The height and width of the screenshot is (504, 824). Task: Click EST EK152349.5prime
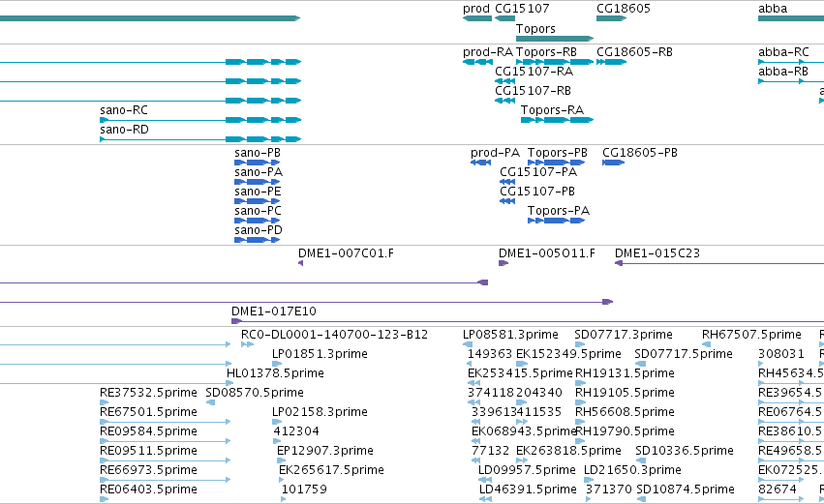tap(522, 365)
